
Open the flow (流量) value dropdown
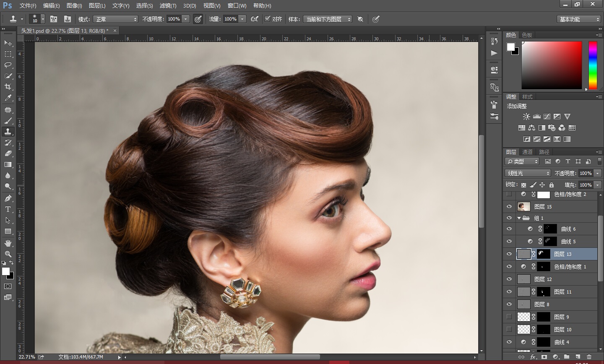(242, 19)
